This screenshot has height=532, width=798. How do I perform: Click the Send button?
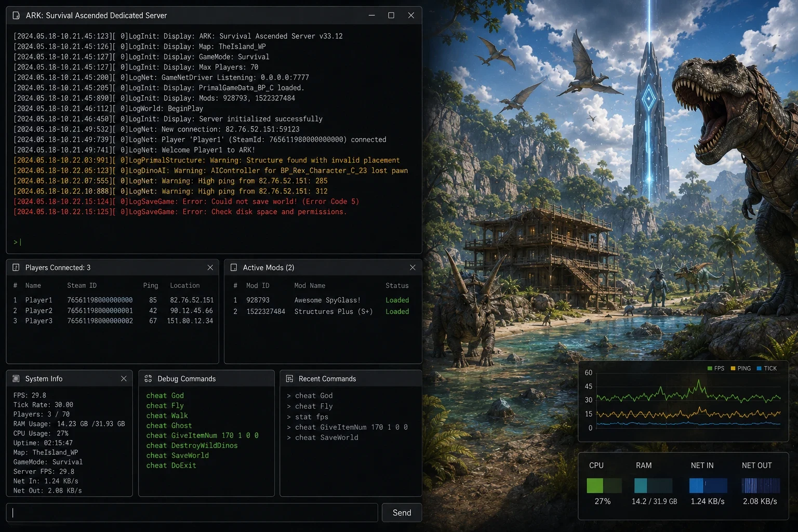pyautogui.click(x=402, y=513)
